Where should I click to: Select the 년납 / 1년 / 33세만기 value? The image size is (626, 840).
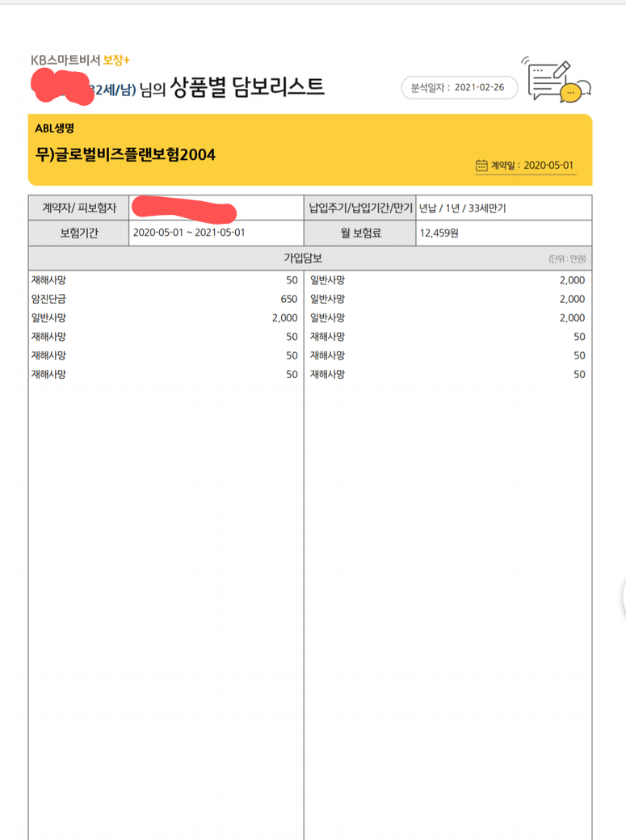click(463, 208)
